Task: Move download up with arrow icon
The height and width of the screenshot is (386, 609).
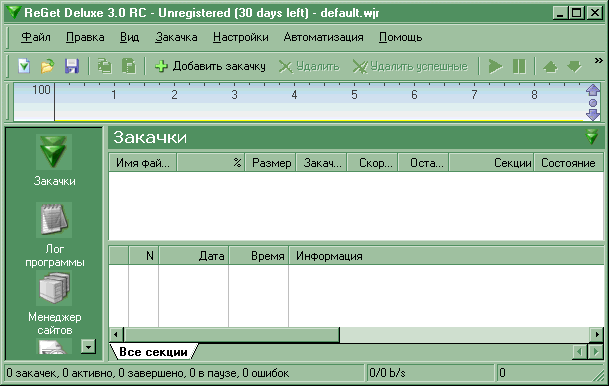Action: [x=550, y=66]
